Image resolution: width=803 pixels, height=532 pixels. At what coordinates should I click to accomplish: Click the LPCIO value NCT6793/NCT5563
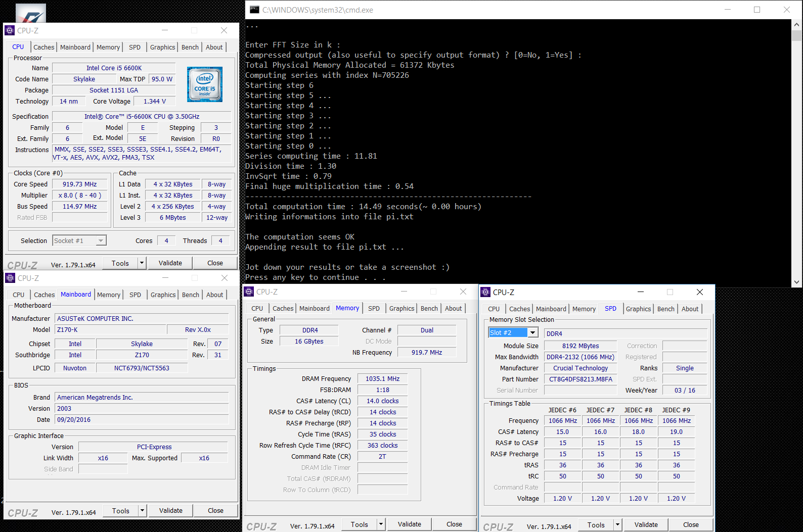pos(142,368)
